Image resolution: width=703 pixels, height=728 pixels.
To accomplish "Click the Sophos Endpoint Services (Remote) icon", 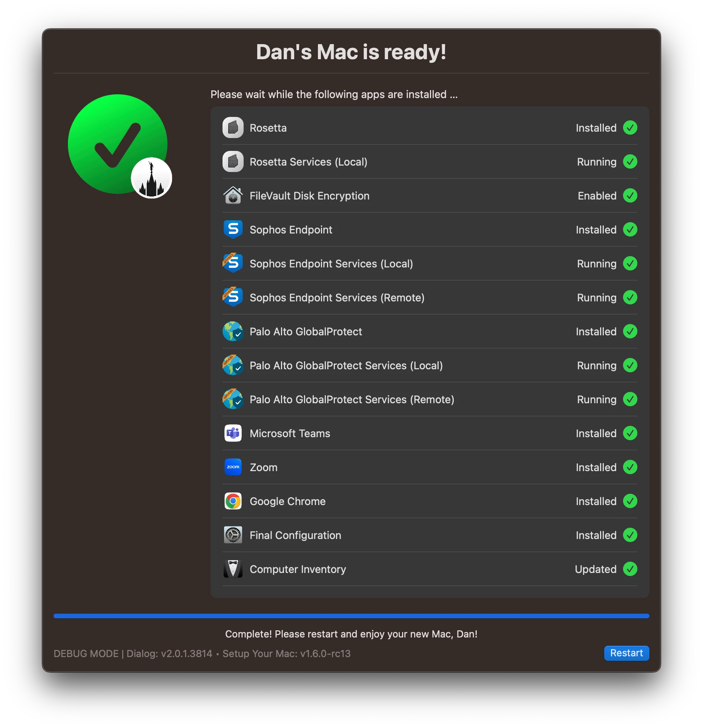I will (233, 297).
